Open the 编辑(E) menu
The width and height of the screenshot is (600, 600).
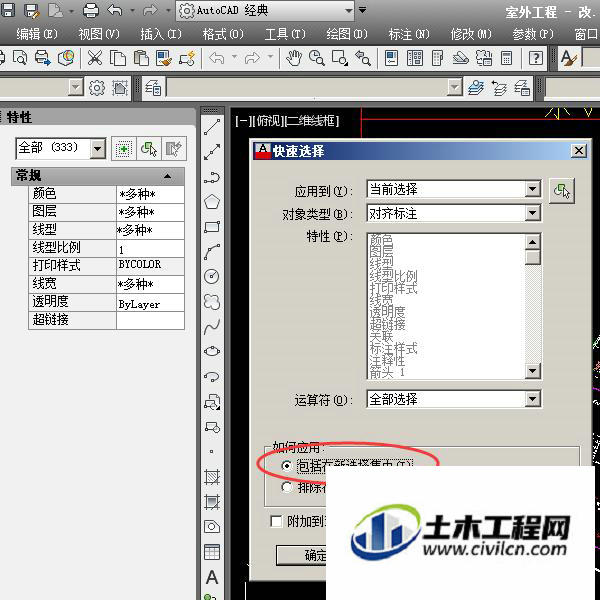(37, 34)
